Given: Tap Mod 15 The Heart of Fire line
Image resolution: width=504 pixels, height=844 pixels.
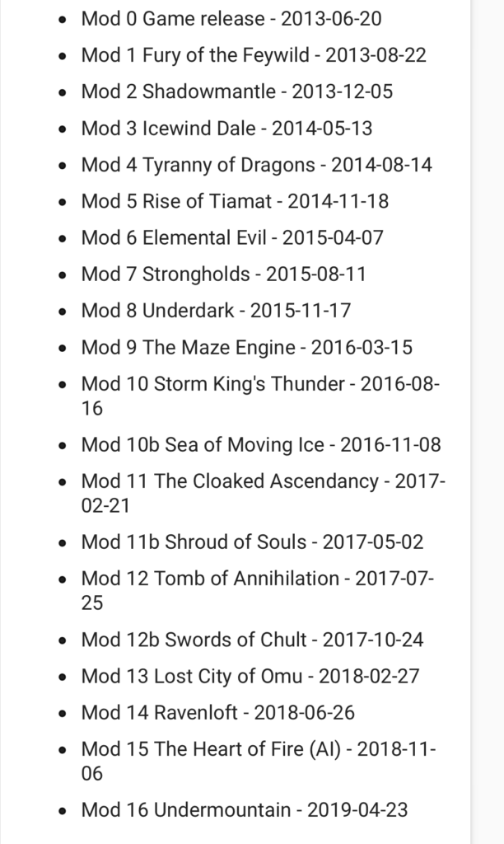Looking at the screenshot, I should click(x=259, y=749).
